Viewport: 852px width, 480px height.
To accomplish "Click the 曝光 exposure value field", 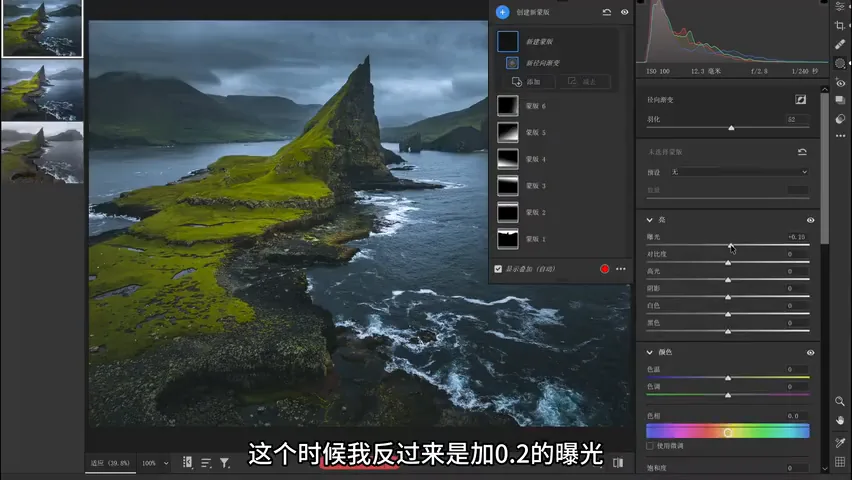I will [798, 237].
